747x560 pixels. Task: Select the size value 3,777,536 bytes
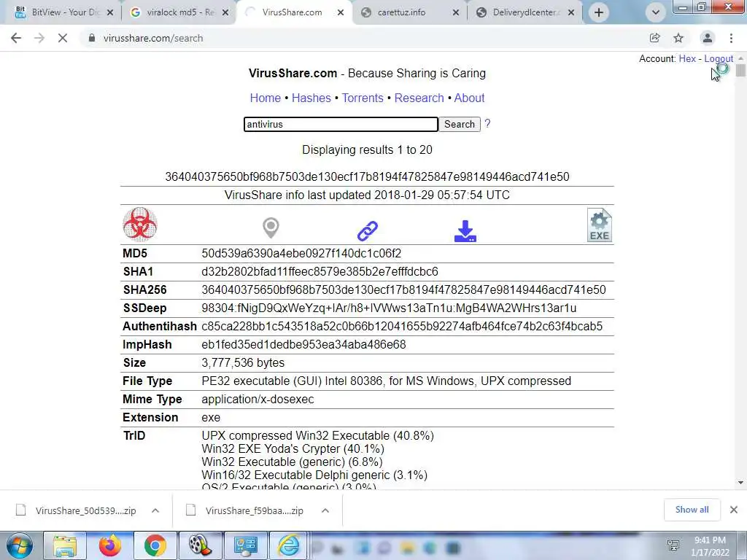243,363
